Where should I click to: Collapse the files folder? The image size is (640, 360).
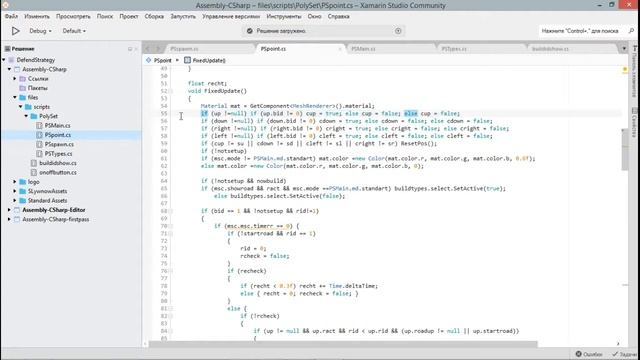(15, 98)
